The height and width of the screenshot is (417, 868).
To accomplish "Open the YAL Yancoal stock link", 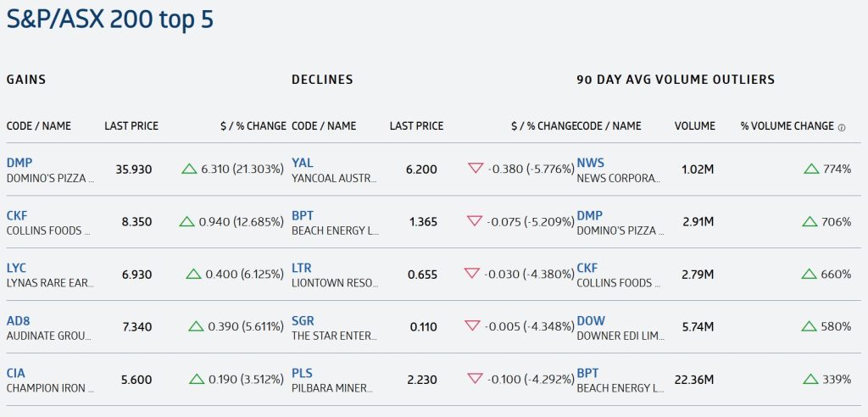I will (x=303, y=163).
